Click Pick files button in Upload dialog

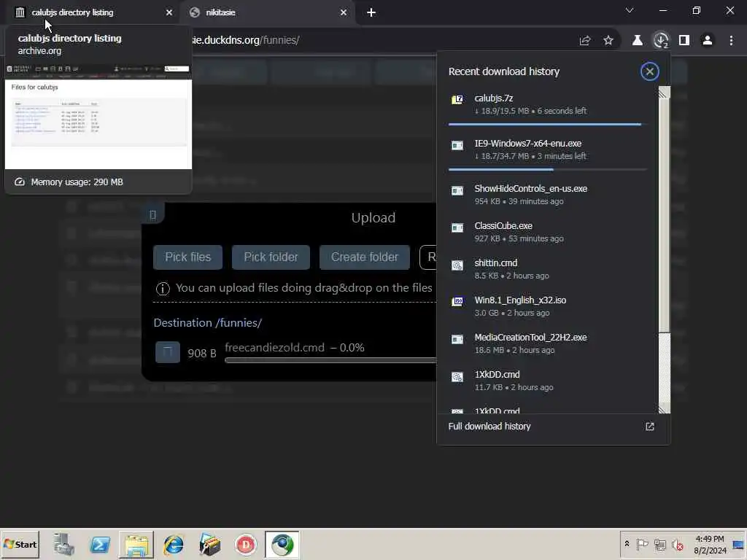[x=187, y=257]
